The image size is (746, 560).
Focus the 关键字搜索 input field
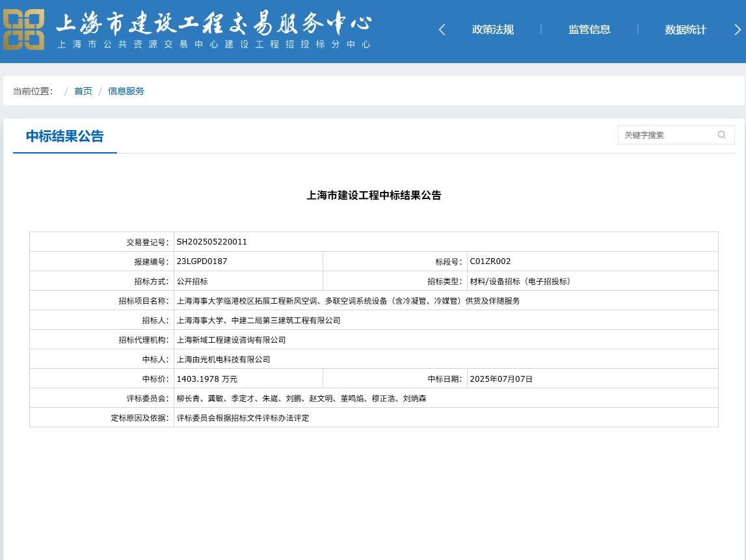pos(667,135)
